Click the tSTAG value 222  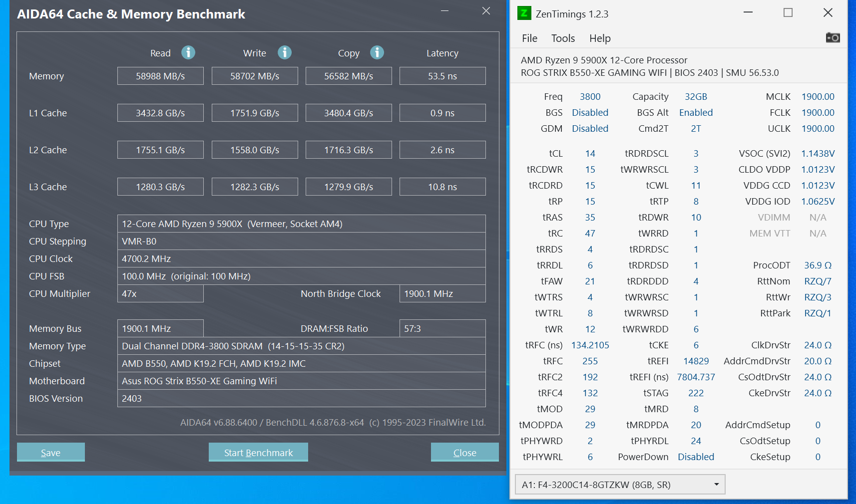[x=696, y=393]
